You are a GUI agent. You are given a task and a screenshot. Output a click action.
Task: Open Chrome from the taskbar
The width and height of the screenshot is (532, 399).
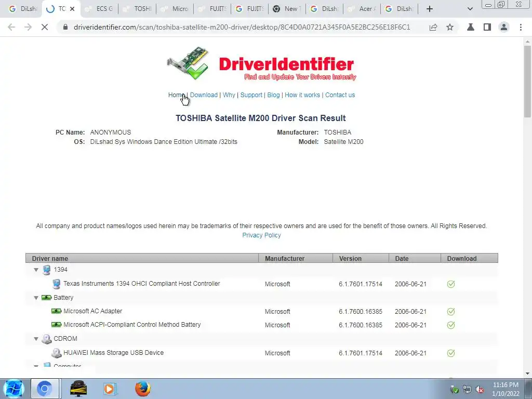click(45, 389)
